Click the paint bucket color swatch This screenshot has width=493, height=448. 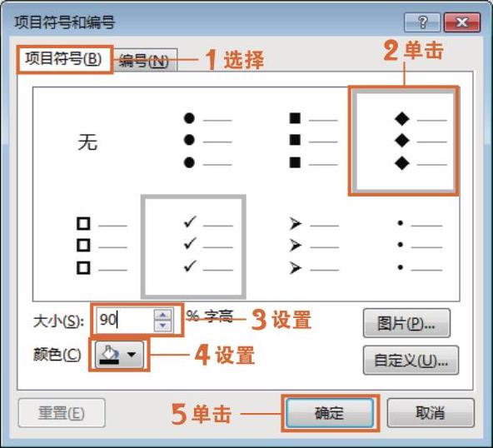click(110, 354)
